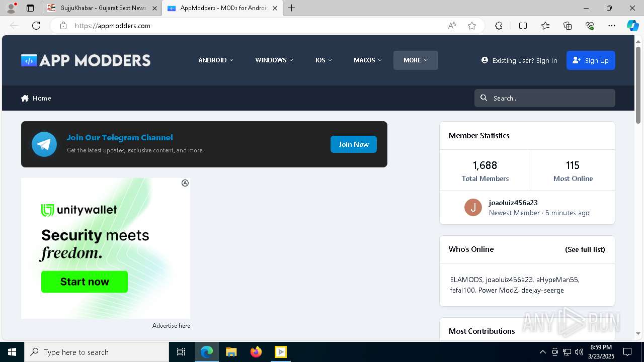
Task: Click the ad choices icon on unitywallet ad
Action: (185, 183)
